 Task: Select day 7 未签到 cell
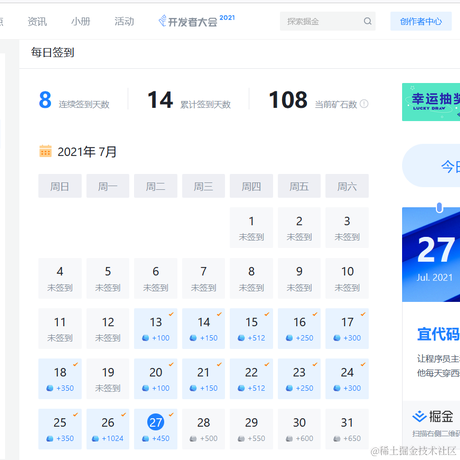point(203,278)
